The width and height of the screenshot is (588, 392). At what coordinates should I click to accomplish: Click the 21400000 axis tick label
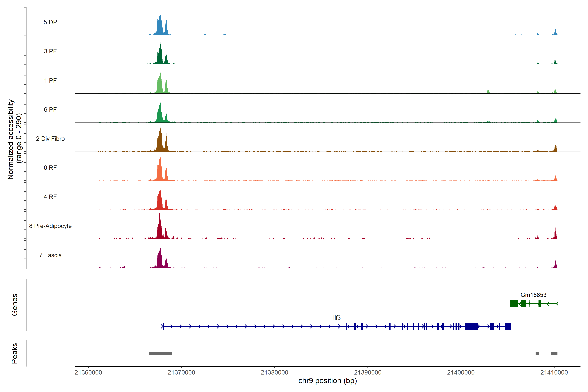(460, 372)
